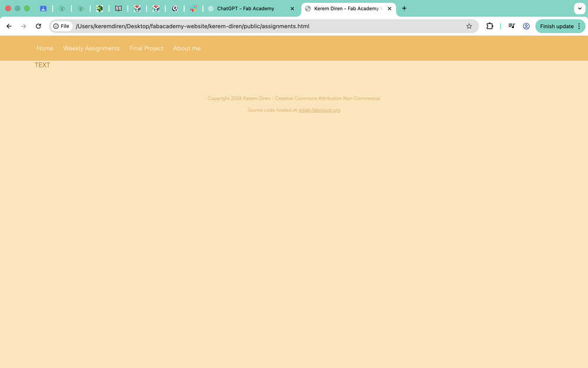Click the TEXT placeholder heading
Image resolution: width=588 pixels, height=368 pixels.
(42, 65)
